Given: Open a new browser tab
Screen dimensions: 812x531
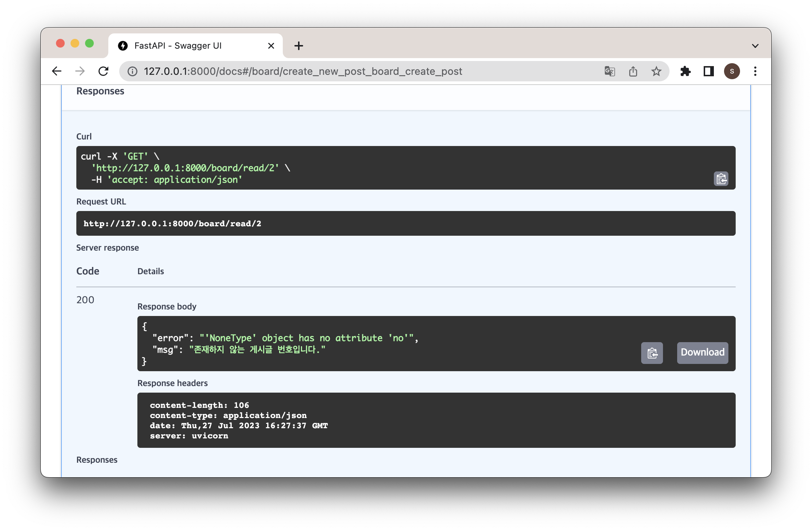Looking at the screenshot, I should pos(298,46).
